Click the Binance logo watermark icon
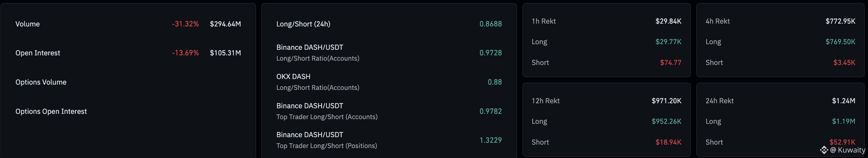Image resolution: width=868 pixels, height=158 pixels. click(824, 150)
